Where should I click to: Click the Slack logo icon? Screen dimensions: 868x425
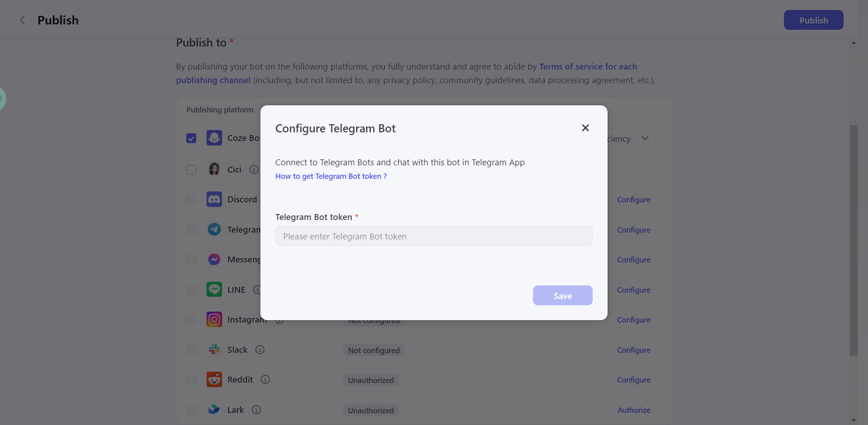coord(214,350)
